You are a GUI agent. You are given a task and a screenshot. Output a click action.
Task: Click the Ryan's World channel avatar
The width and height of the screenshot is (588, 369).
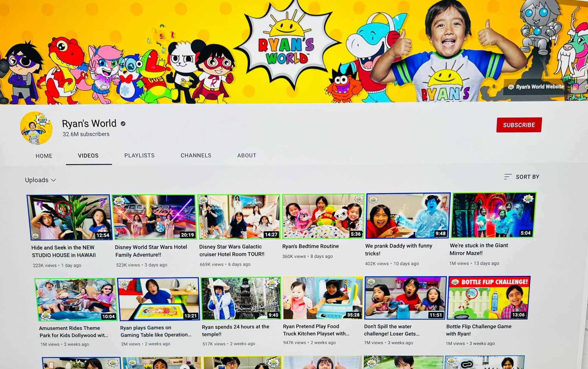click(36, 128)
